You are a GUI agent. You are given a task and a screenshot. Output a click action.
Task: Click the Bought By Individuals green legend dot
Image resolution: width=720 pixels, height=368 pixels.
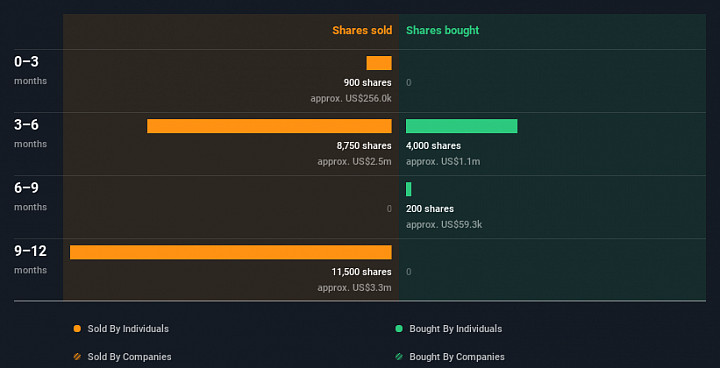coord(399,329)
